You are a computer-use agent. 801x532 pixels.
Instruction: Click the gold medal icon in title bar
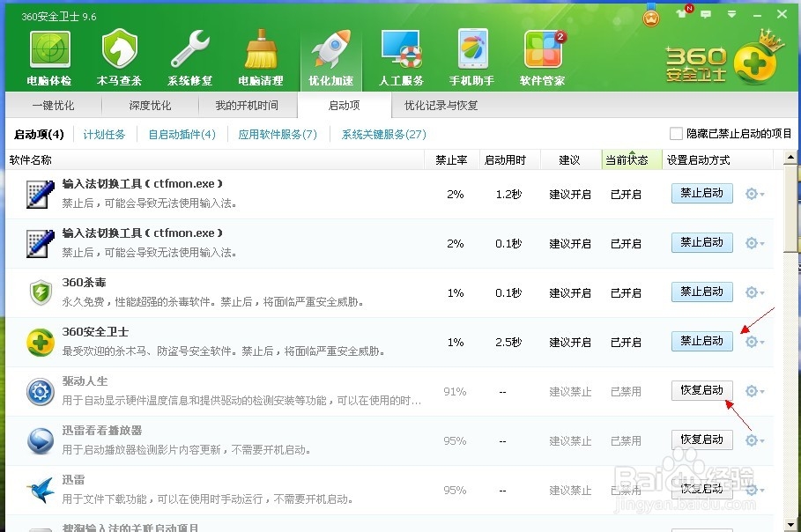pyautogui.click(x=651, y=17)
